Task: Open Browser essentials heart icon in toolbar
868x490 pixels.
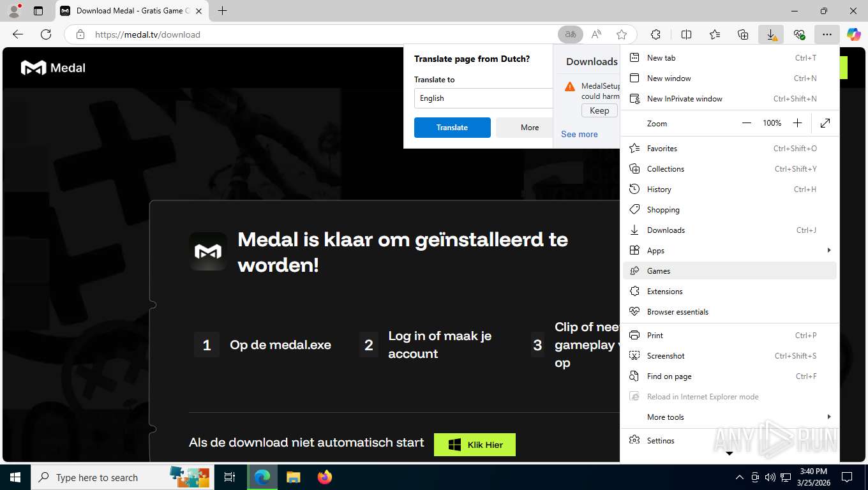Action: (x=799, y=34)
